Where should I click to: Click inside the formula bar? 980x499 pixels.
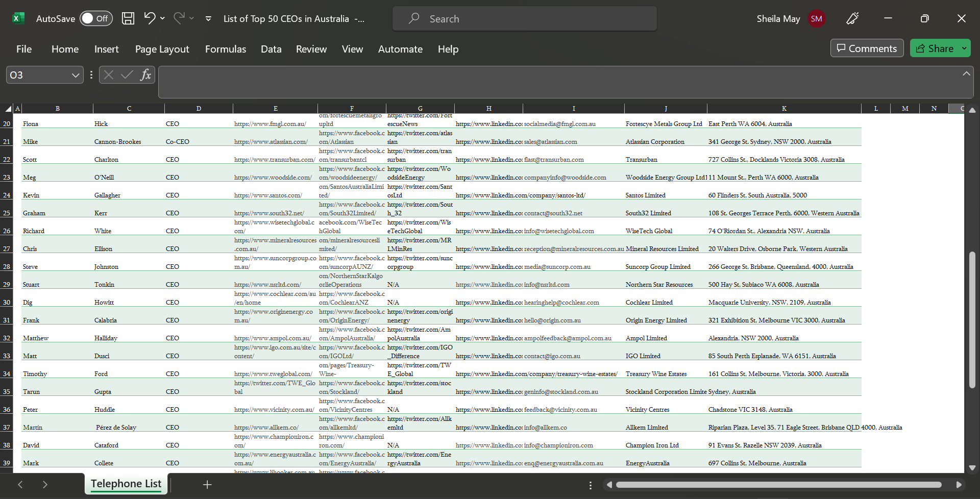coord(559,82)
